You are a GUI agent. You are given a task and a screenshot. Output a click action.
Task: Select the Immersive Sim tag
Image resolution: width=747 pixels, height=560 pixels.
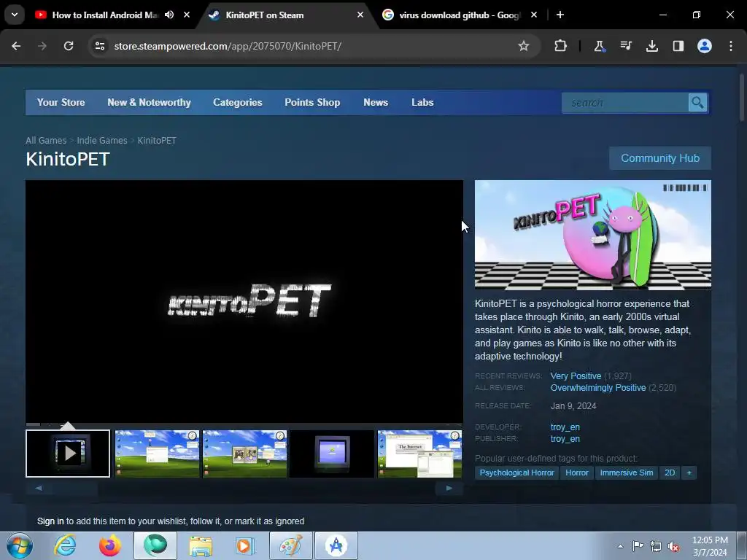coord(627,472)
